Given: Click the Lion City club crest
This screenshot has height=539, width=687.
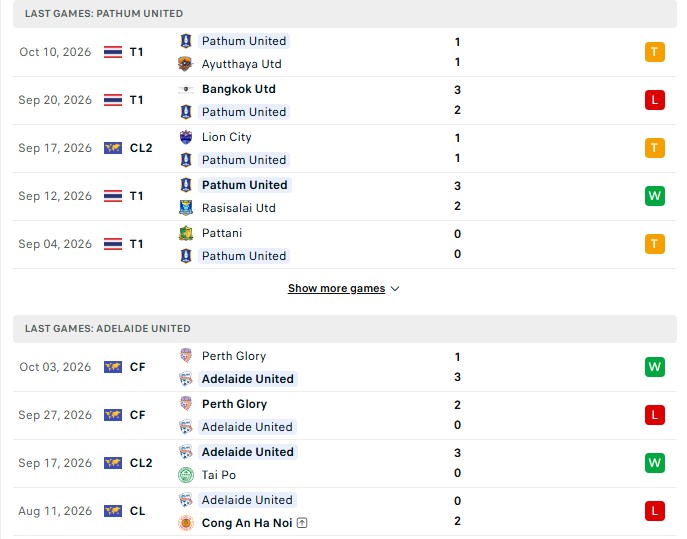Looking at the screenshot, I should point(186,137).
